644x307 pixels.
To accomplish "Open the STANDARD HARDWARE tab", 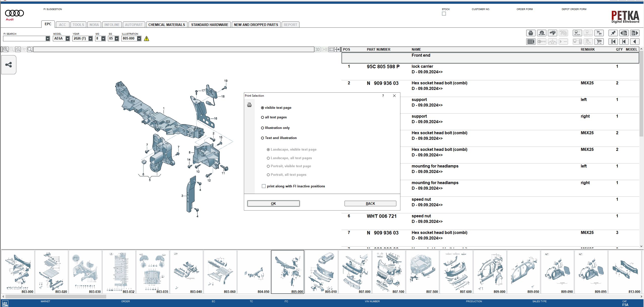I will coord(210,25).
